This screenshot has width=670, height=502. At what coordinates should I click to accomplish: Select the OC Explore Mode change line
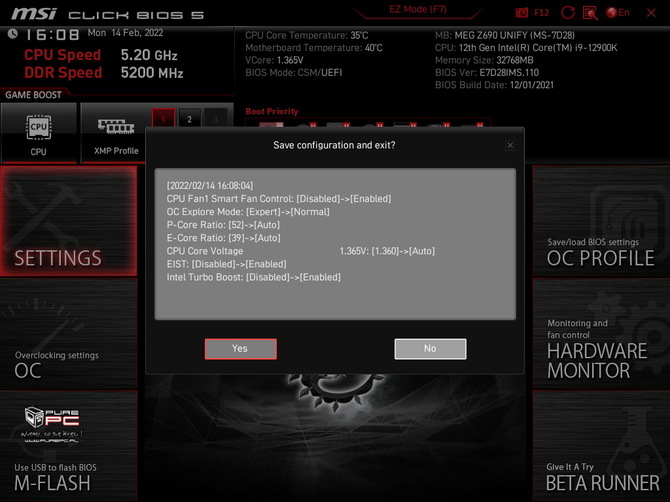coord(248,212)
